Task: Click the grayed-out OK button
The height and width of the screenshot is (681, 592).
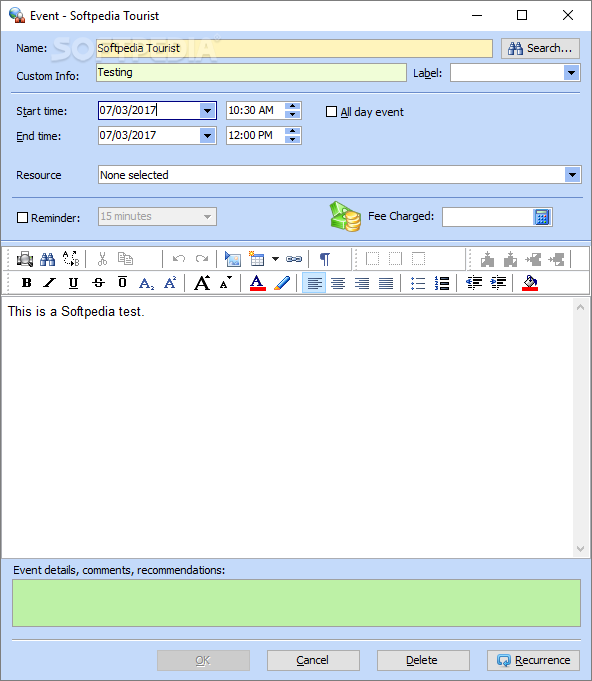Action: point(203,661)
